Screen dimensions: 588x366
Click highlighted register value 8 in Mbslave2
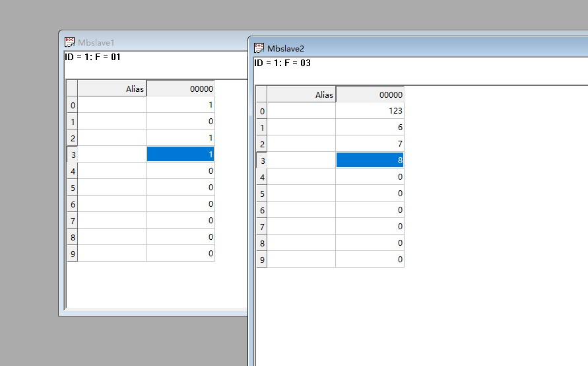pyautogui.click(x=370, y=161)
